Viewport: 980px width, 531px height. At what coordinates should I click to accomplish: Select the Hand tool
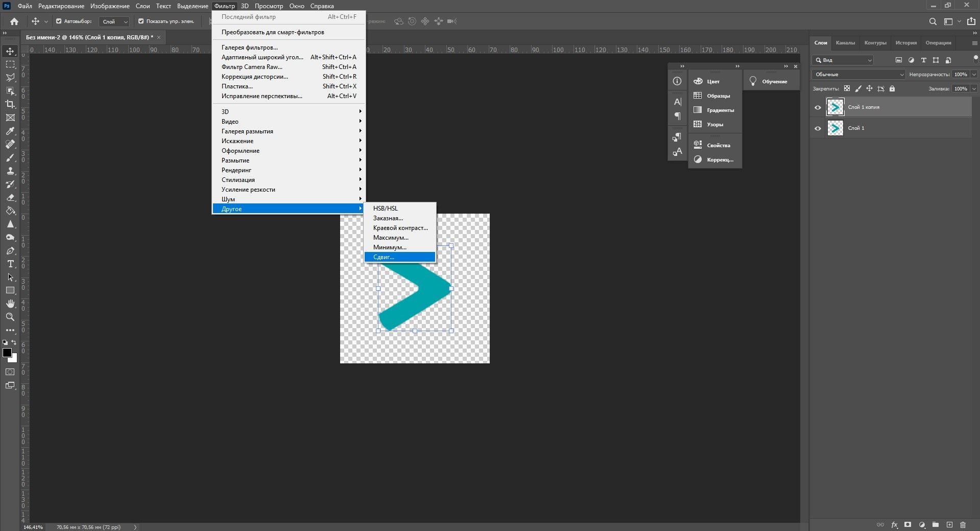[x=10, y=304]
